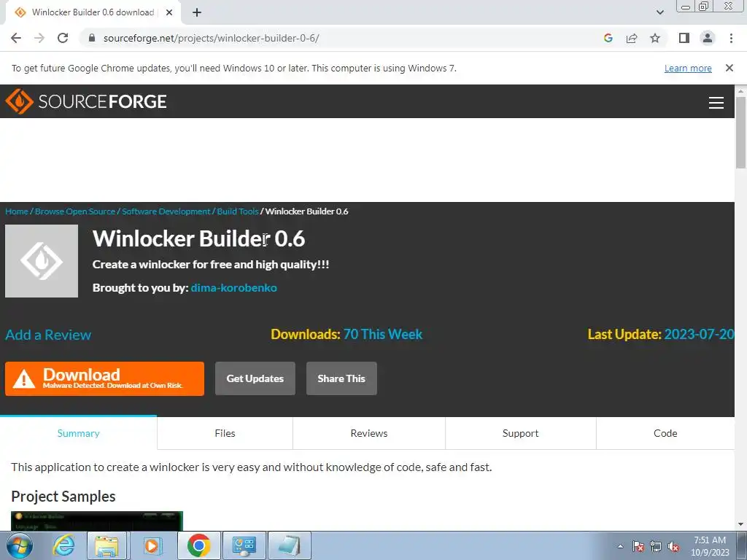Click the Google search icon in address bar
Screen dimensions: 747x560
608,38
